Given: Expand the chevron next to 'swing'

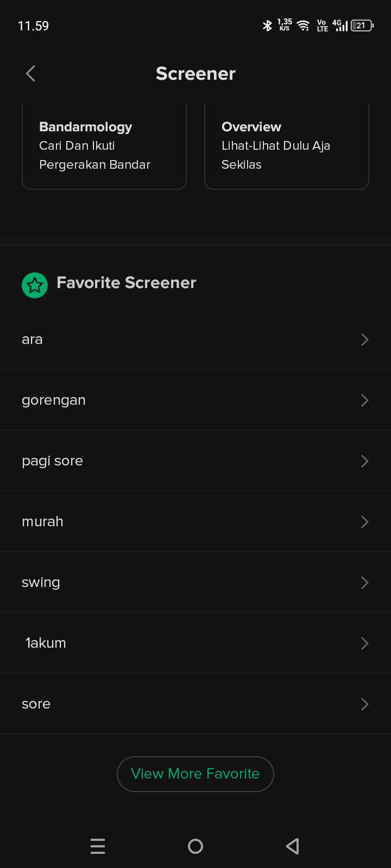Looking at the screenshot, I should click(364, 583).
